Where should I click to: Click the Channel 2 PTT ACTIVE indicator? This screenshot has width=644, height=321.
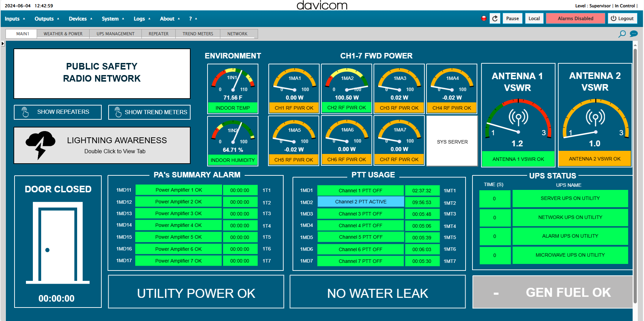coord(361,202)
